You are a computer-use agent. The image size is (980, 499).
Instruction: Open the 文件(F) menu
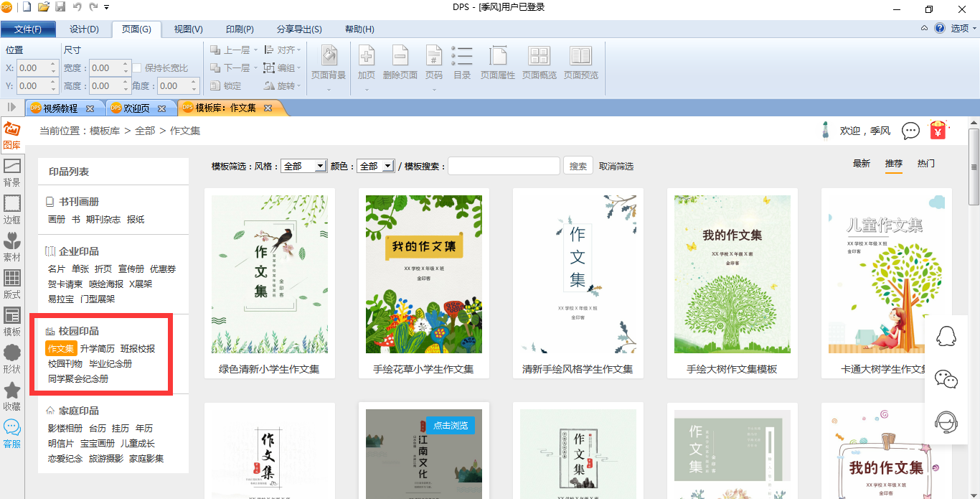[28, 29]
